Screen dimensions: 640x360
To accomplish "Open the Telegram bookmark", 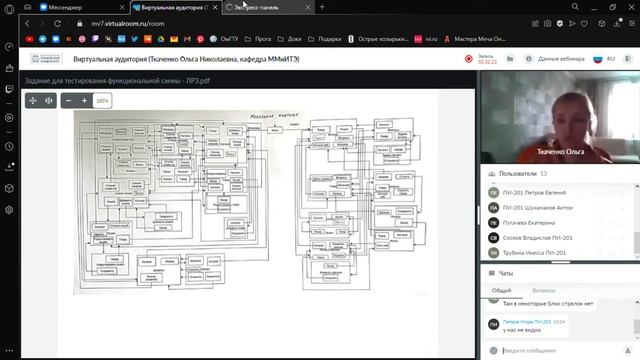I will click(42, 39).
